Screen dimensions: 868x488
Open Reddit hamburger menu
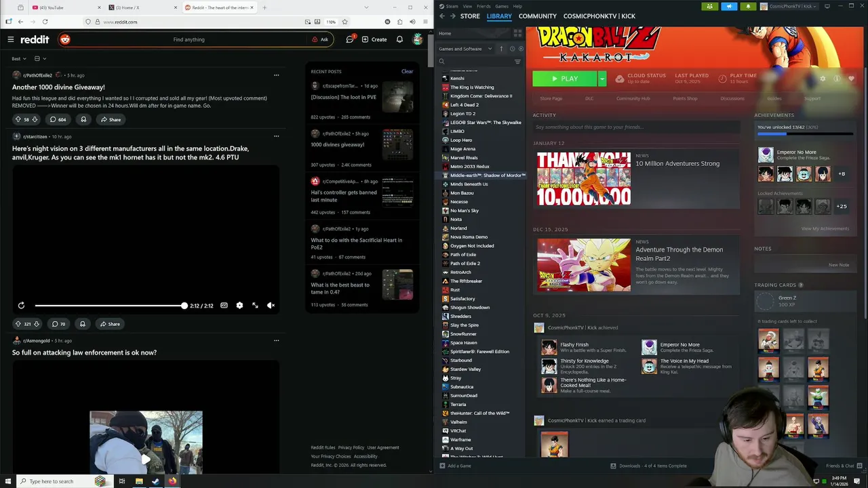[10, 39]
